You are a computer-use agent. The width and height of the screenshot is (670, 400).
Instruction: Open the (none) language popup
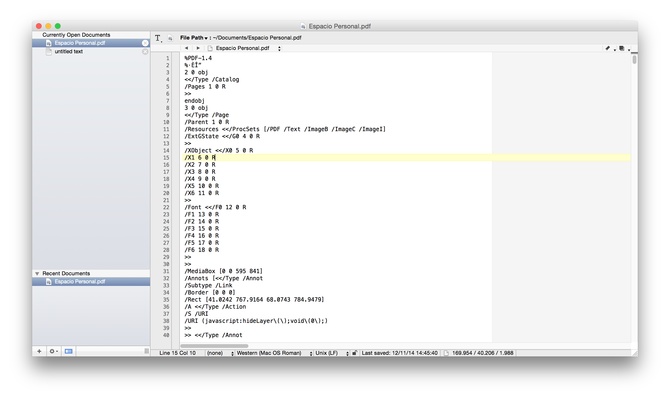[x=220, y=353]
